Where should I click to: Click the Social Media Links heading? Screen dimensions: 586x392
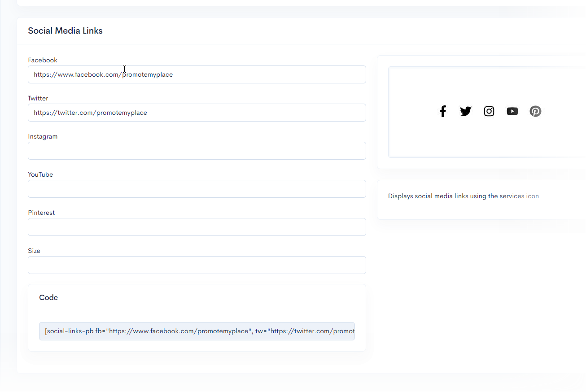click(65, 31)
